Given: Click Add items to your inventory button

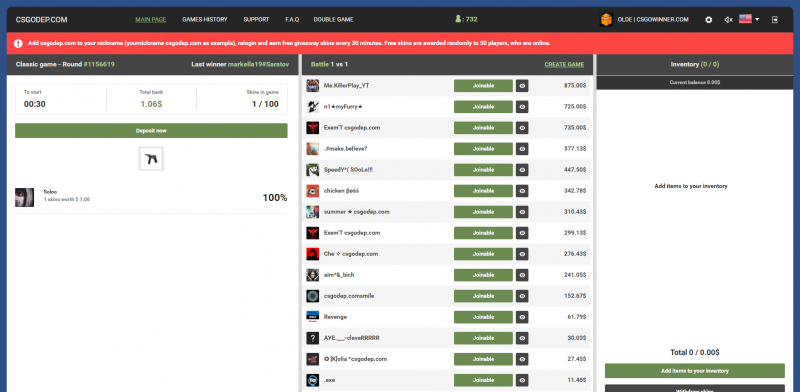Looking at the screenshot, I should (694, 371).
